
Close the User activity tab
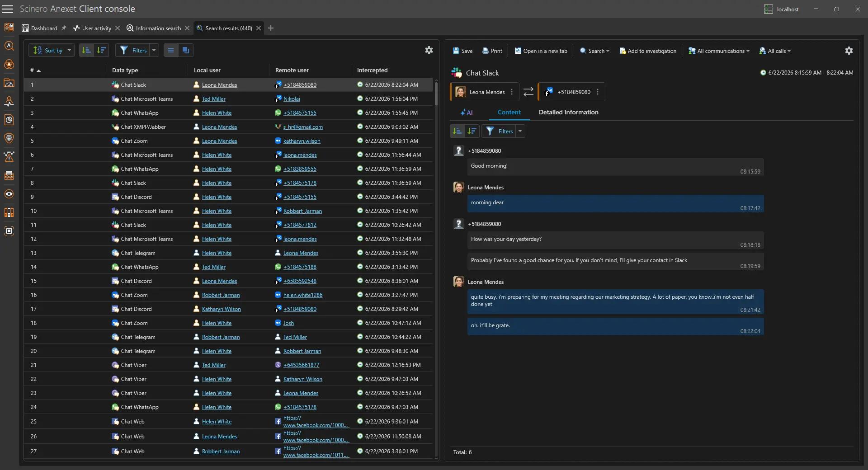(x=118, y=28)
